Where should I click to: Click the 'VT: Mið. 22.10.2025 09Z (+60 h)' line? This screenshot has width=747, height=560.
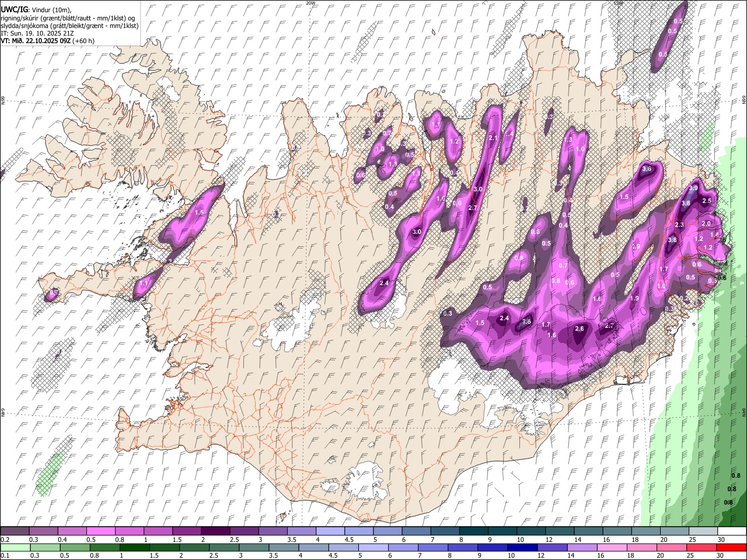pyautogui.click(x=48, y=41)
